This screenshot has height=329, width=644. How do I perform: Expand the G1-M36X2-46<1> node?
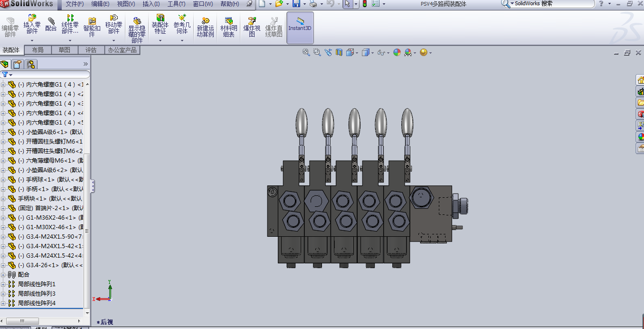3,218
